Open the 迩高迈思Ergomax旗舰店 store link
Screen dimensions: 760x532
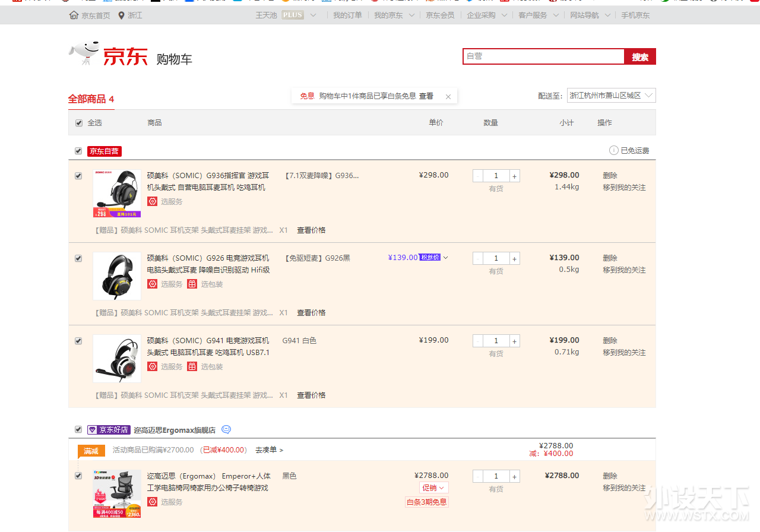pyautogui.click(x=175, y=430)
